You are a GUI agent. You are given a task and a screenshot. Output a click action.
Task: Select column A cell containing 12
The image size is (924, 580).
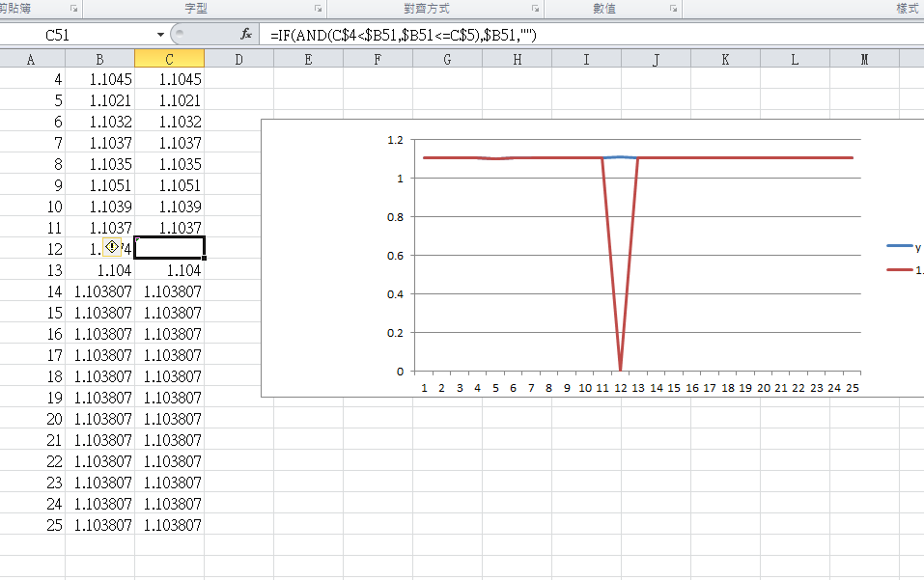[x=33, y=248]
